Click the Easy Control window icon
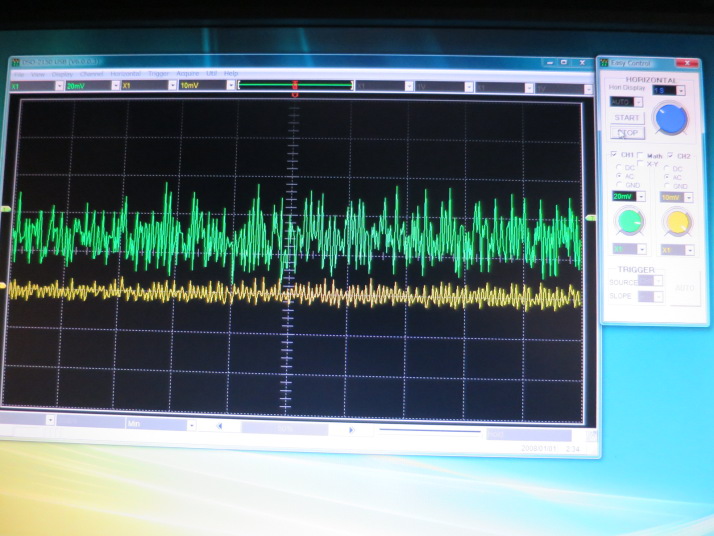Viewport: 714px width, 536px height. [604, 64]
